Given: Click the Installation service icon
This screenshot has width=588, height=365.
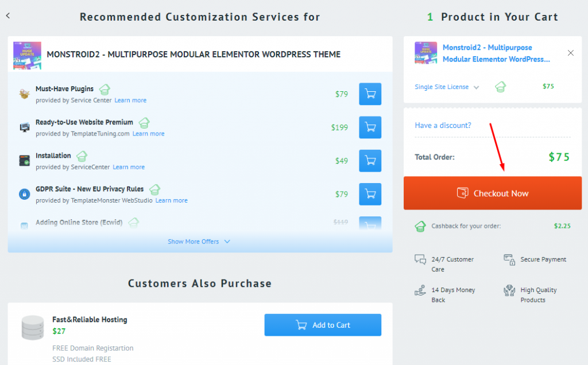Looking at the screenshot, I should (24, 160).
